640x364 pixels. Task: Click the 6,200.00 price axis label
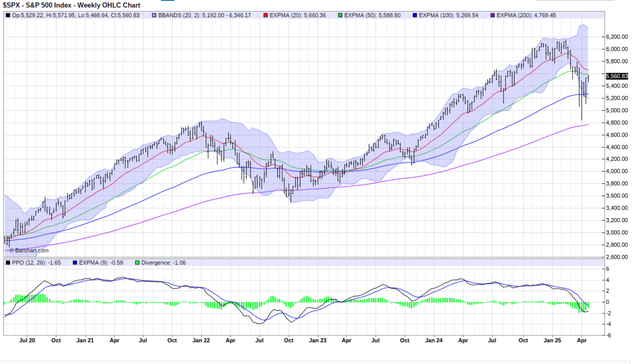click(x=616, y=37)
